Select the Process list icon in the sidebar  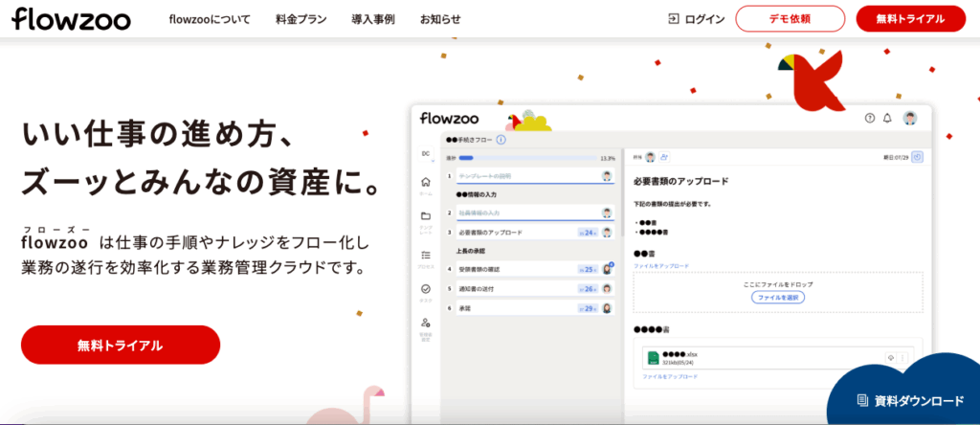[x=426, y=255]
